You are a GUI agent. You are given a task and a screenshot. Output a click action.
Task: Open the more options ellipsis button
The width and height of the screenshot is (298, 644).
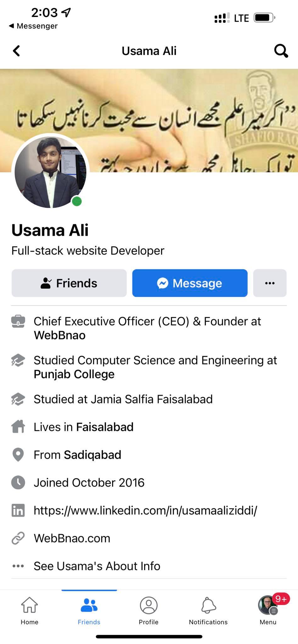(x=270, y=283)
